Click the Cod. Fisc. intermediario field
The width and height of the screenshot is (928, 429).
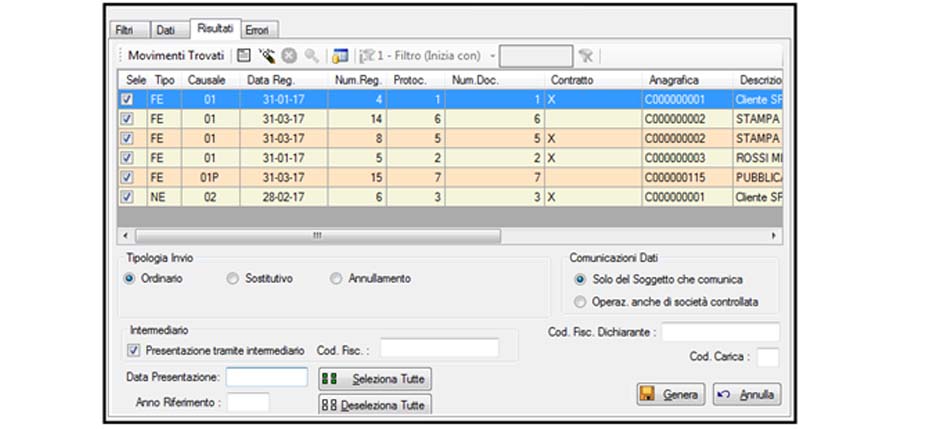439,348
